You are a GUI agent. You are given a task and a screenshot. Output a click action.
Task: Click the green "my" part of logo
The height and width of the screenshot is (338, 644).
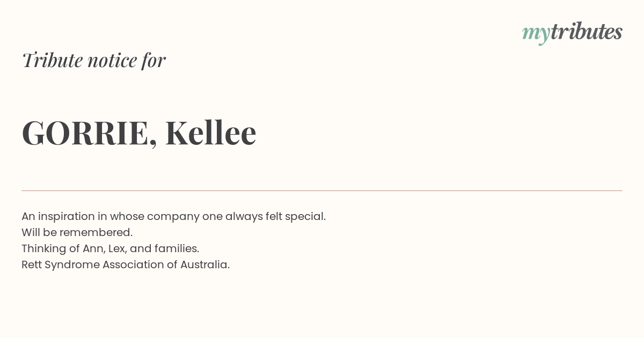click(x=536, y=34)
